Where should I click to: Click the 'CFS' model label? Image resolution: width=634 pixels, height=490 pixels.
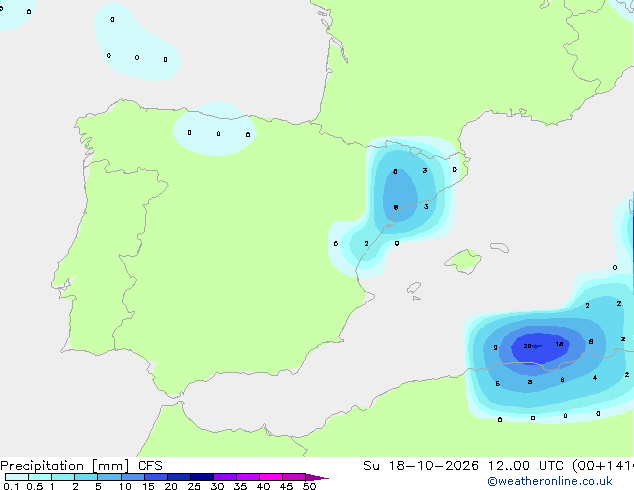150,466
